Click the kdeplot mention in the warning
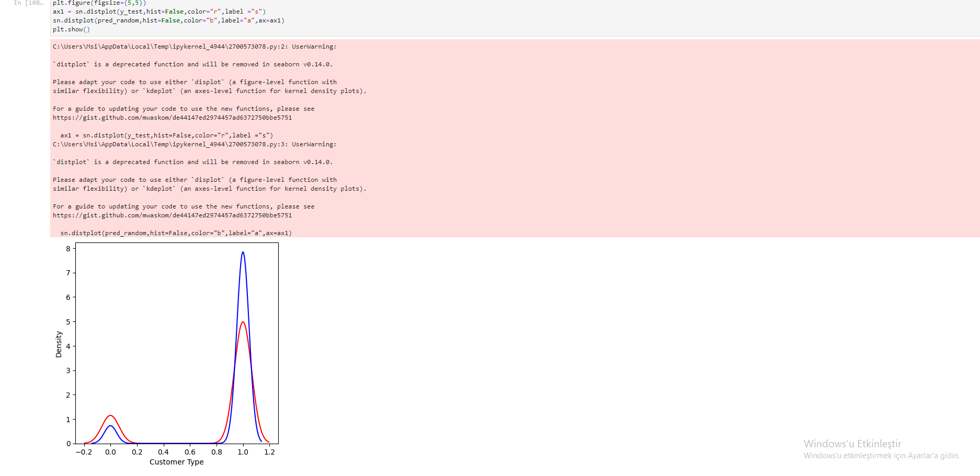This screenshot has height=476, width=980. [x=159, y=91]
